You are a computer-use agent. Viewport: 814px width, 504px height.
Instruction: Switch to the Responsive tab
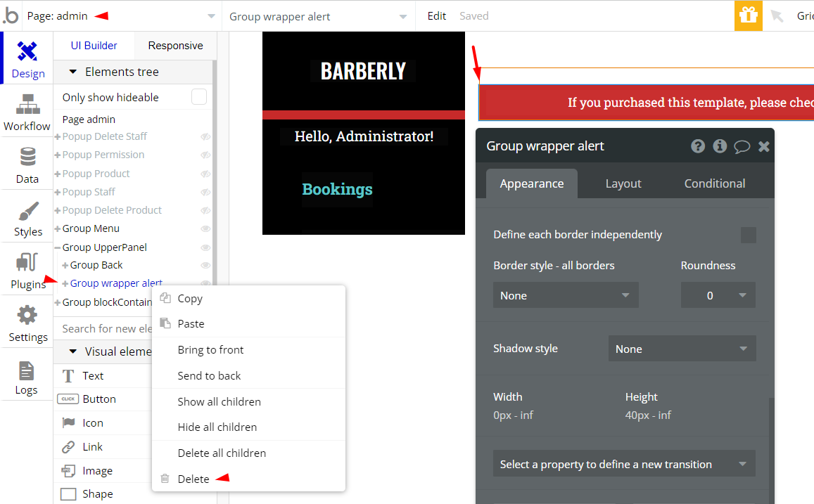(175, 46)
